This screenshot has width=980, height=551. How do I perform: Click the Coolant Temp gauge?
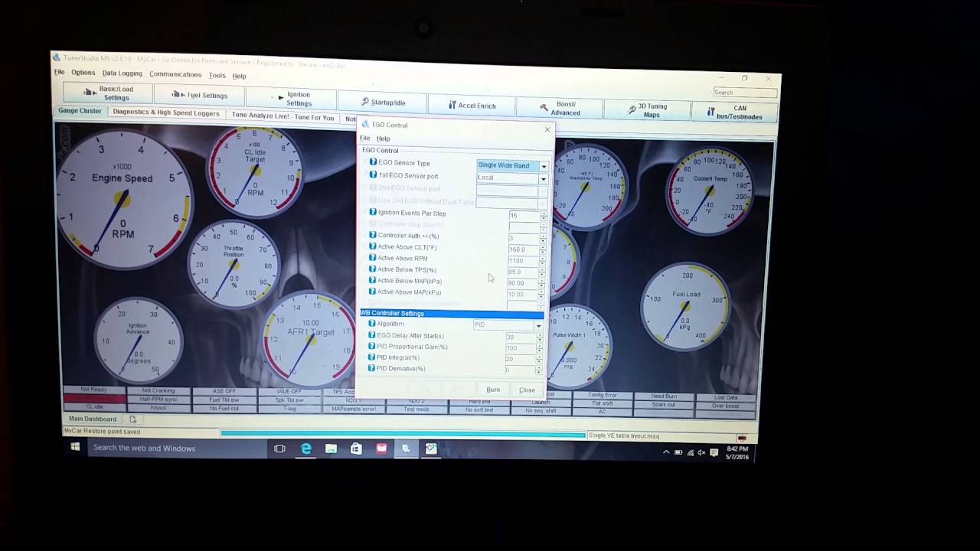click(x=710, y=191)
